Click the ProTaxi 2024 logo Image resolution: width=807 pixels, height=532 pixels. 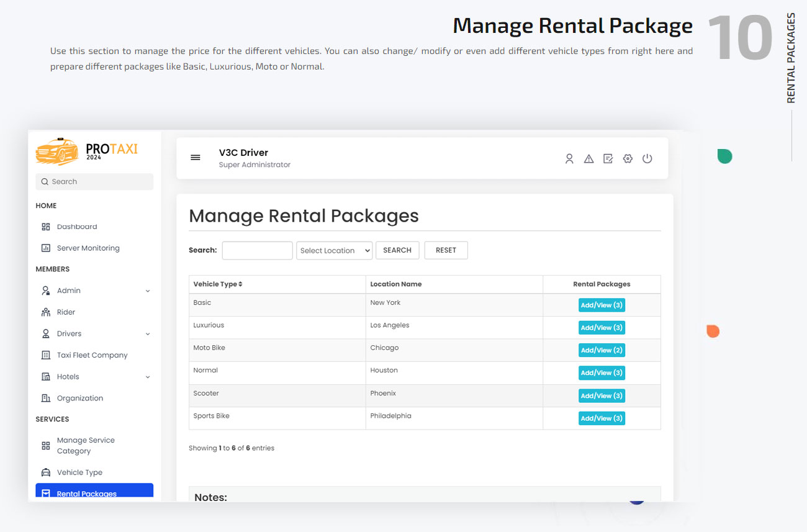point(86,151)
